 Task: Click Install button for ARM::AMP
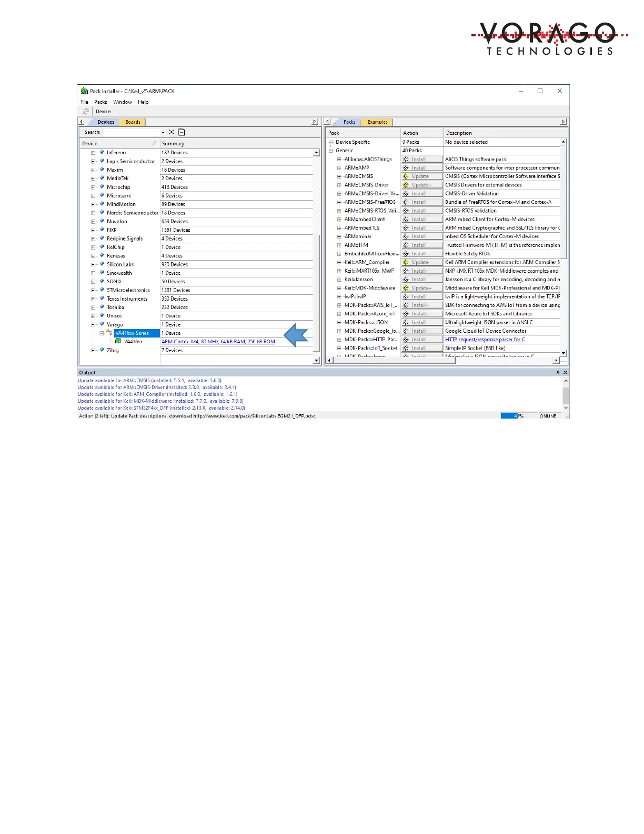coord(422,168)
